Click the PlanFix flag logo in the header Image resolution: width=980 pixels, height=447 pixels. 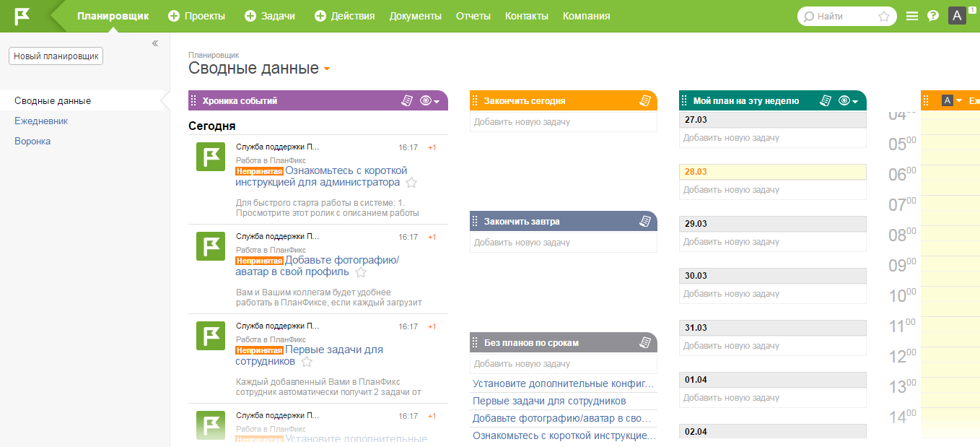click(x=22, y=16)
